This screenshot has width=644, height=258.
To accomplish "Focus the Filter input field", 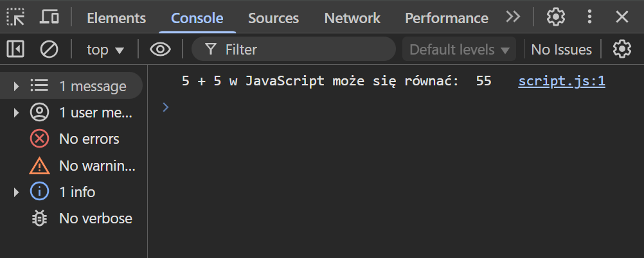I will point(294,49).
